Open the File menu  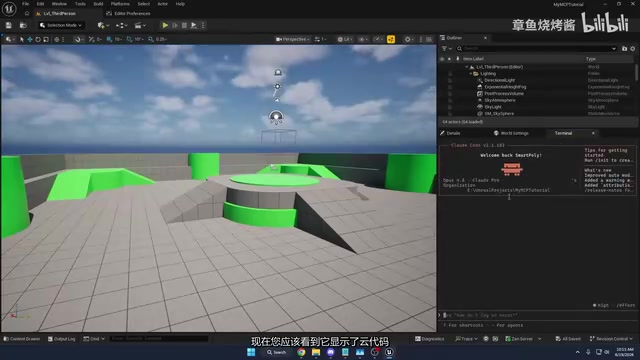[x=25, y=4]
